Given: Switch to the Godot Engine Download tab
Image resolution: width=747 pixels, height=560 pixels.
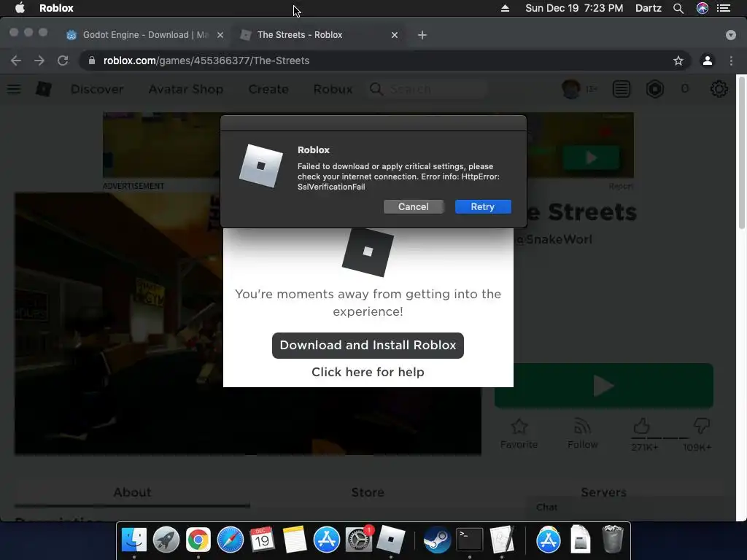Looking at the screenshot, I should (145, 35).
